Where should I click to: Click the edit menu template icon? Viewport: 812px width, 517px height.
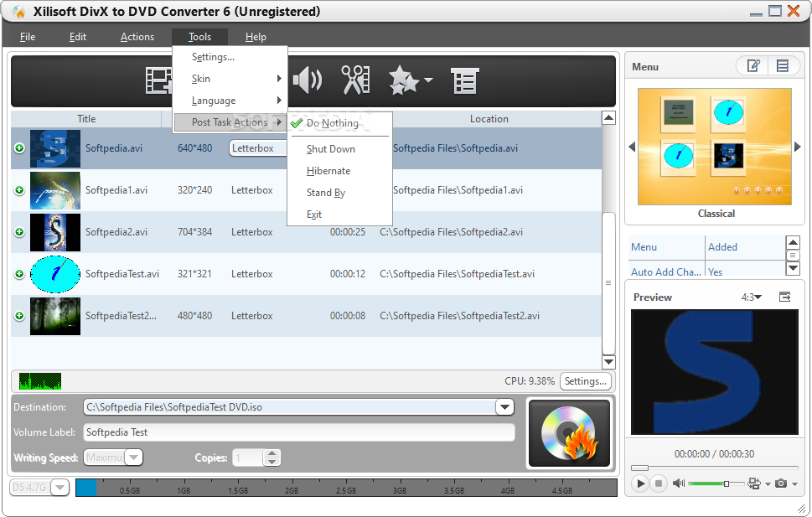tap(753, 66)
